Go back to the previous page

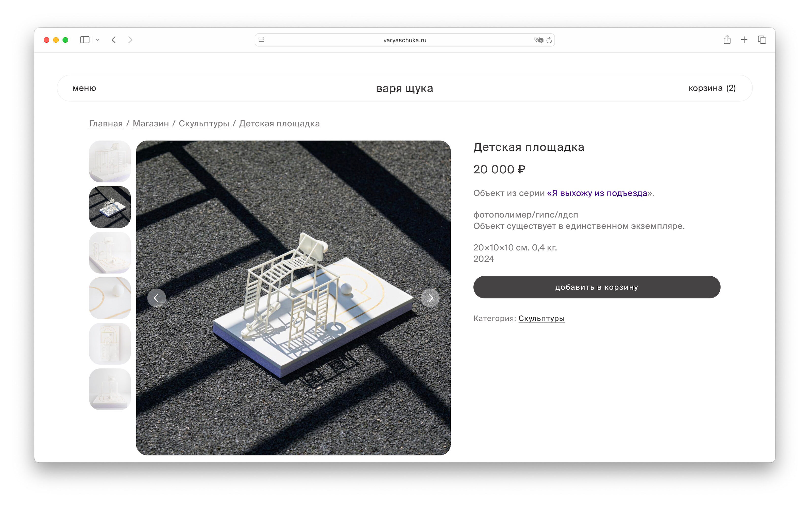(x=114, y=40)
